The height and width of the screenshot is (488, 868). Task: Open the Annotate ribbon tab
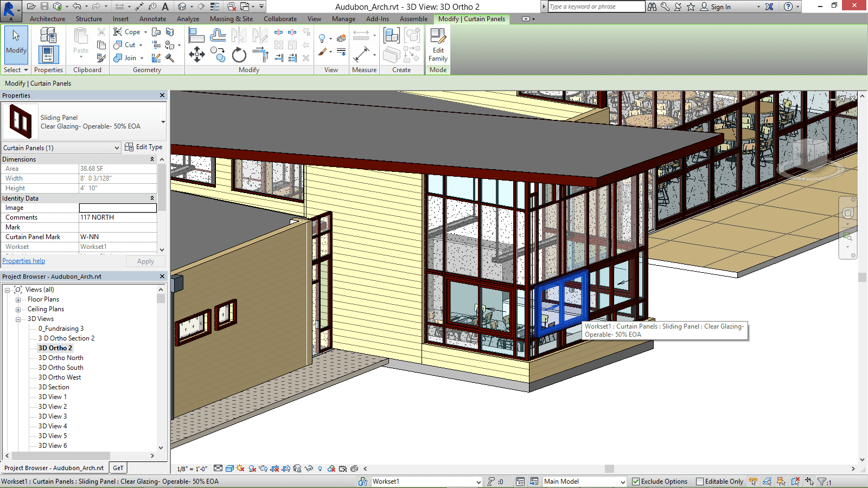tap(152, 18)
